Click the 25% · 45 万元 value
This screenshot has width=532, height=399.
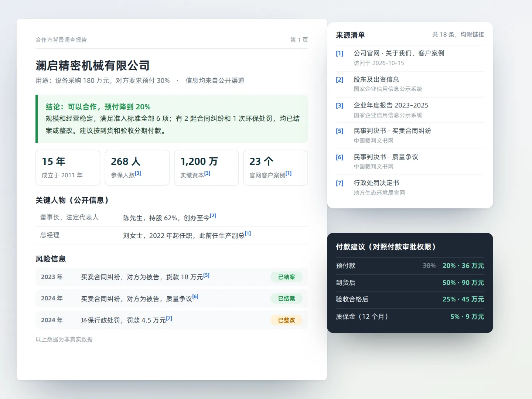[463, 299]
